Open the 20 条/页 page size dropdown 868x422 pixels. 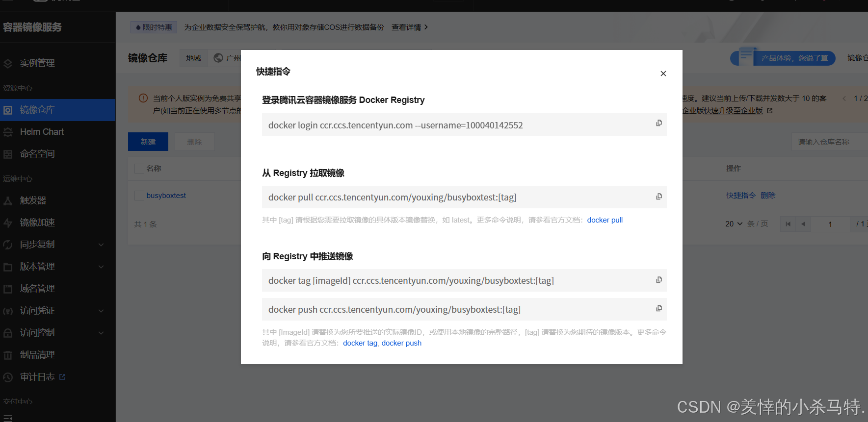pos(734,224)
